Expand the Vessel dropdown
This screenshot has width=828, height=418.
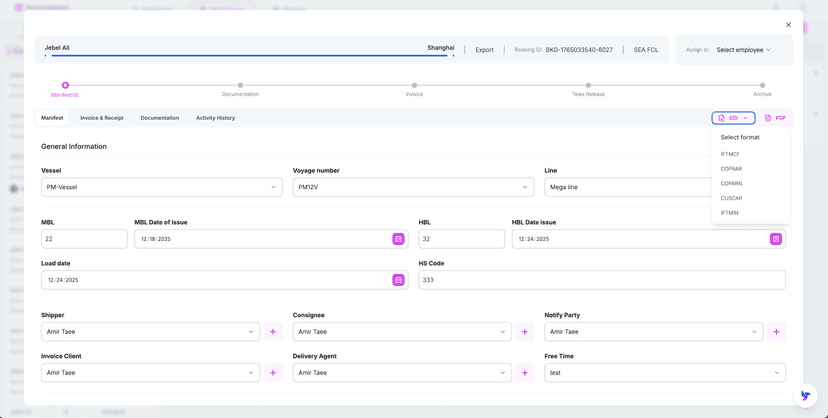click(x=162, y=187)
